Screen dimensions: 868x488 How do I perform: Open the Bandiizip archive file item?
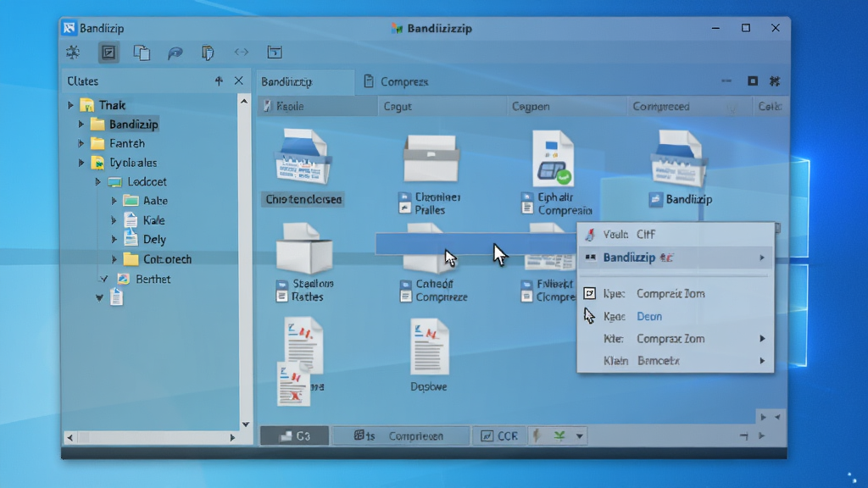(680, 169)
